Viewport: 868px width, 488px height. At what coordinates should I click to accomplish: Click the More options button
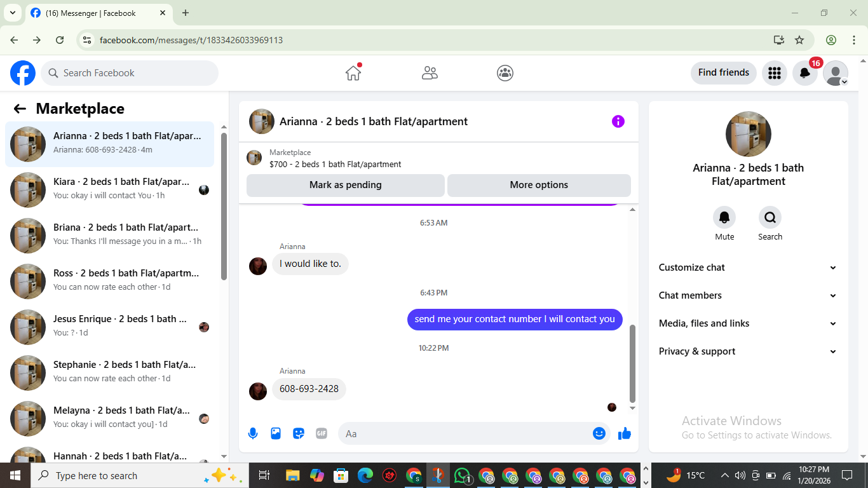[x=539, y=185]
